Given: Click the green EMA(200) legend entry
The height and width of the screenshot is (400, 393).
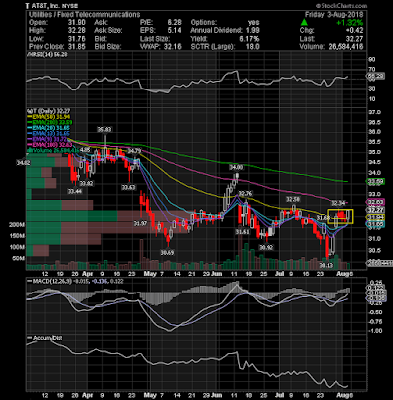Looking at the screenshot, I should click(50, 123).
